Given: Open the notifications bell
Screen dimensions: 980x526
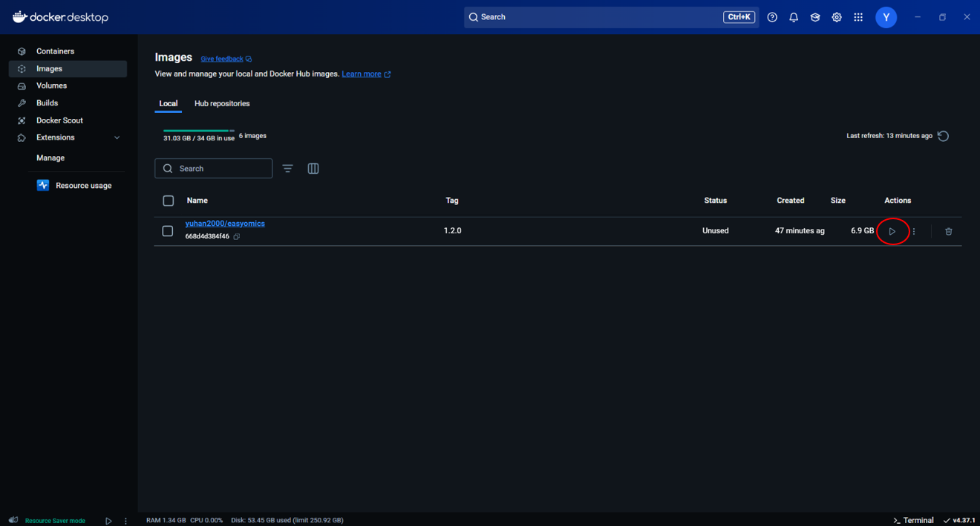Looking at the screenshot, I should click(794, 17).
